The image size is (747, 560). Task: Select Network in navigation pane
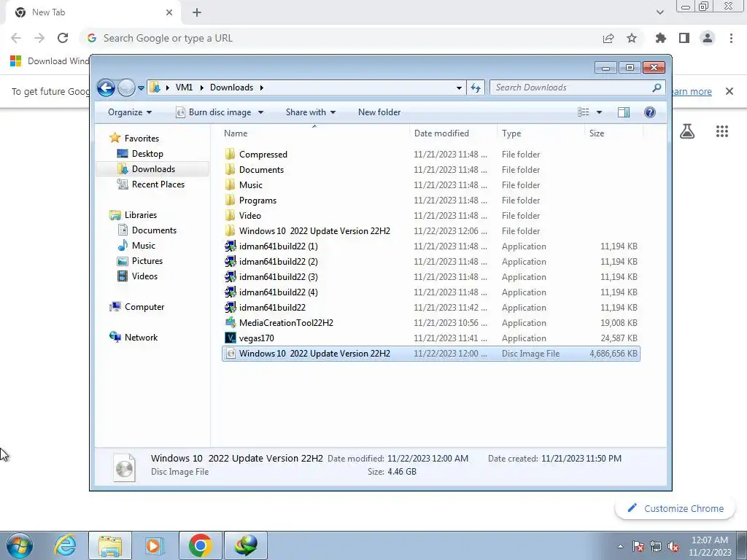click(141, 338)
